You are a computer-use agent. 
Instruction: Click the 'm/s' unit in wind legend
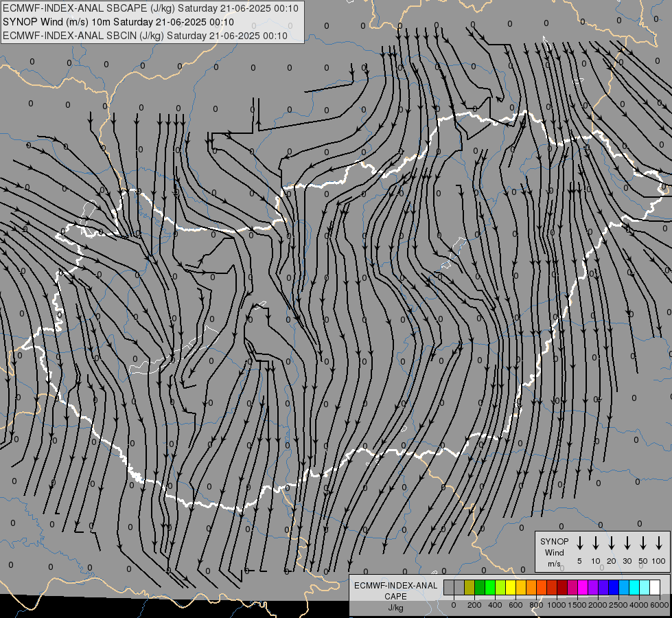(554, 564)
